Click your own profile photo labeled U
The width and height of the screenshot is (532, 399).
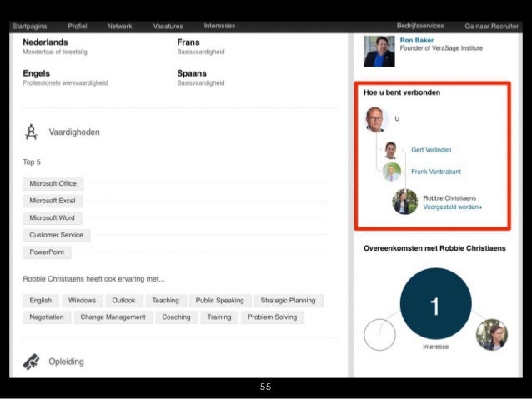[375, 119]
